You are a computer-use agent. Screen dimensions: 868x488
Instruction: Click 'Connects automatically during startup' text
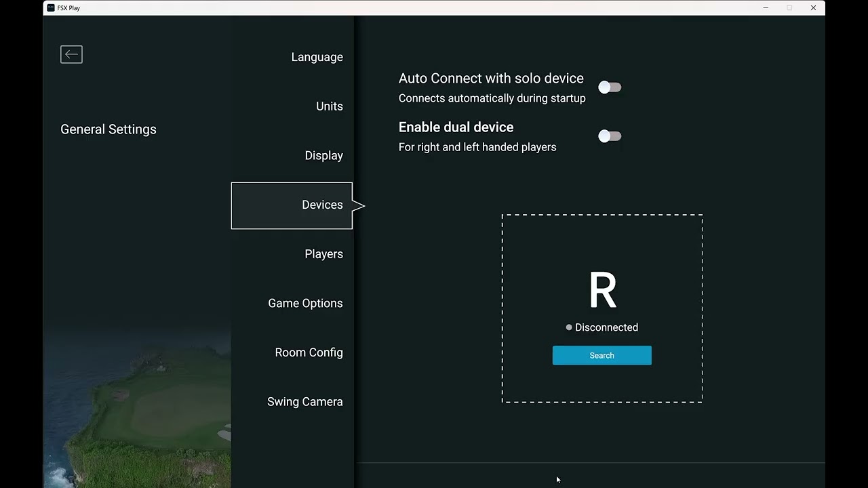pos(492,98)
